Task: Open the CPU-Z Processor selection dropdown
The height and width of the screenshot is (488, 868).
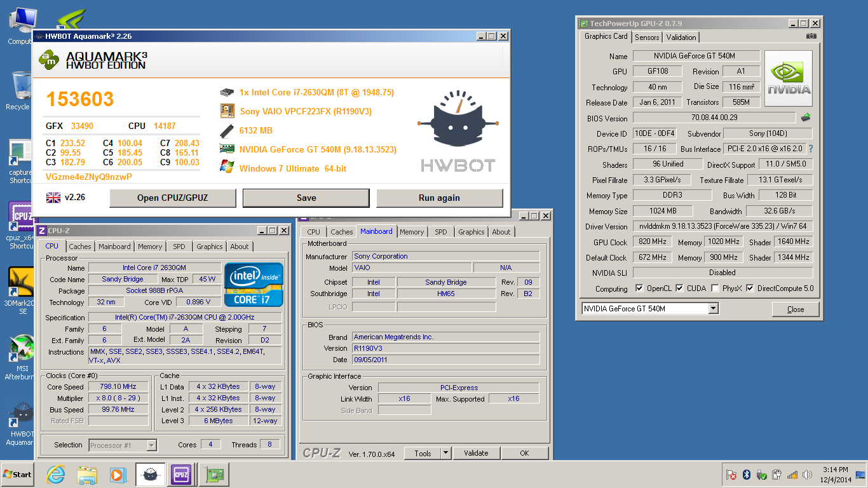Action: [x=151, y=445]
